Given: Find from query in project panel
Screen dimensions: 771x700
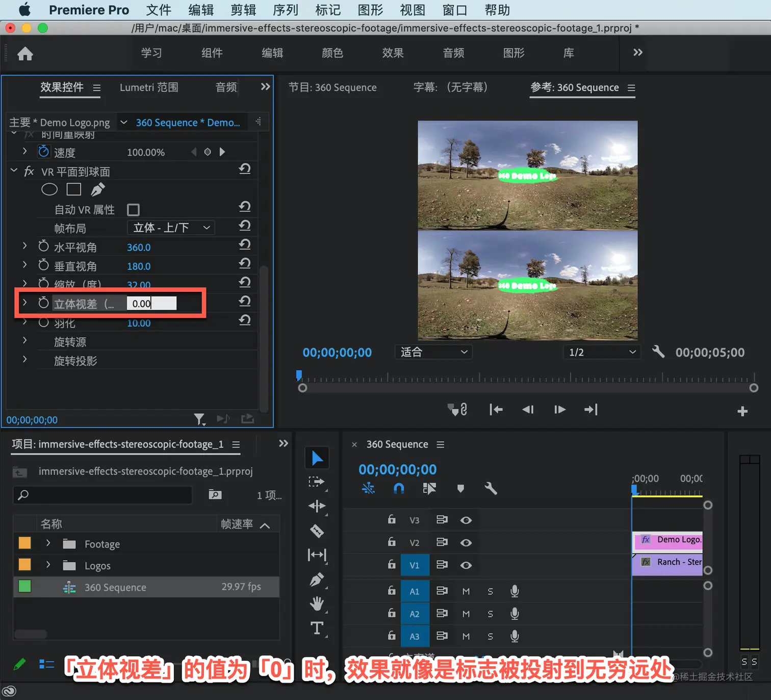Looking at the screenshot, I should pos(215,494).
